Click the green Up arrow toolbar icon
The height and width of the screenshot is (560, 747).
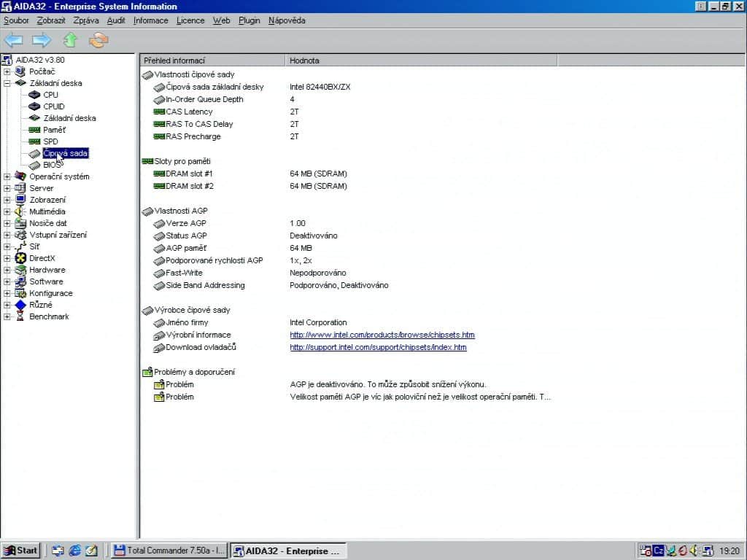[x=71, y=40]
